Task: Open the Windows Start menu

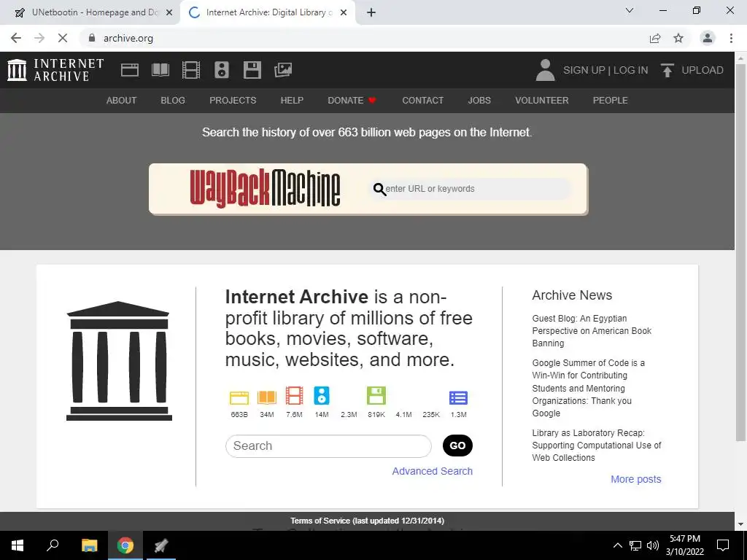Action: click(18, 545)
